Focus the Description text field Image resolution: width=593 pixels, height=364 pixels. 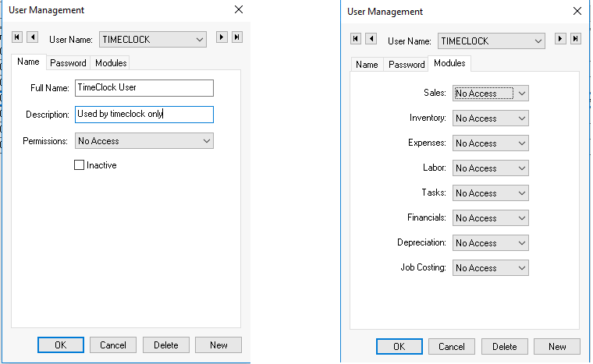(144, 115)
